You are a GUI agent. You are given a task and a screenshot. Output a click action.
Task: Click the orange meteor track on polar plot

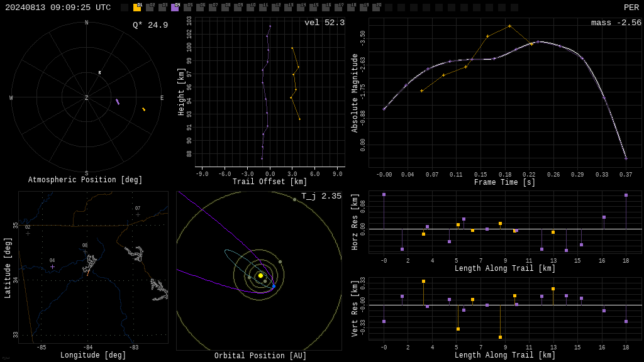point(144,109)
